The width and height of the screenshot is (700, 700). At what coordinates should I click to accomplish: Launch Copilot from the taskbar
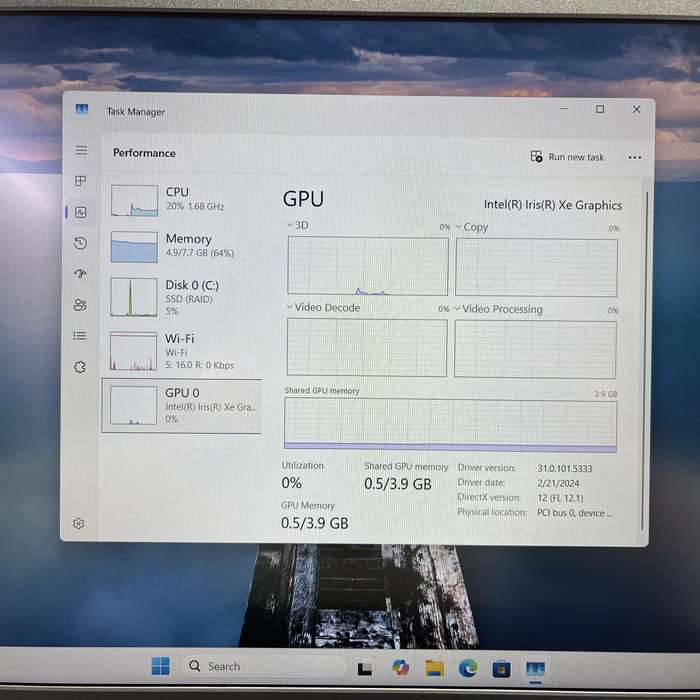click(400, 668)
